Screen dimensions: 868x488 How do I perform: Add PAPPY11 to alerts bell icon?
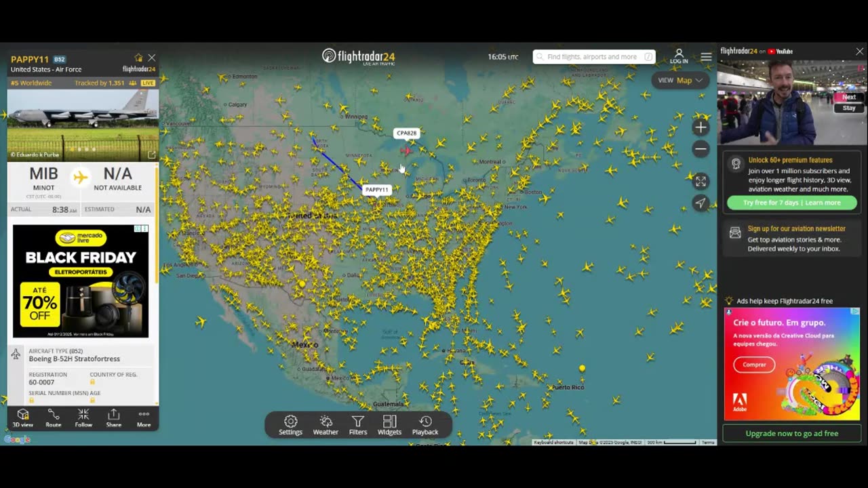(x=138, y=58)
